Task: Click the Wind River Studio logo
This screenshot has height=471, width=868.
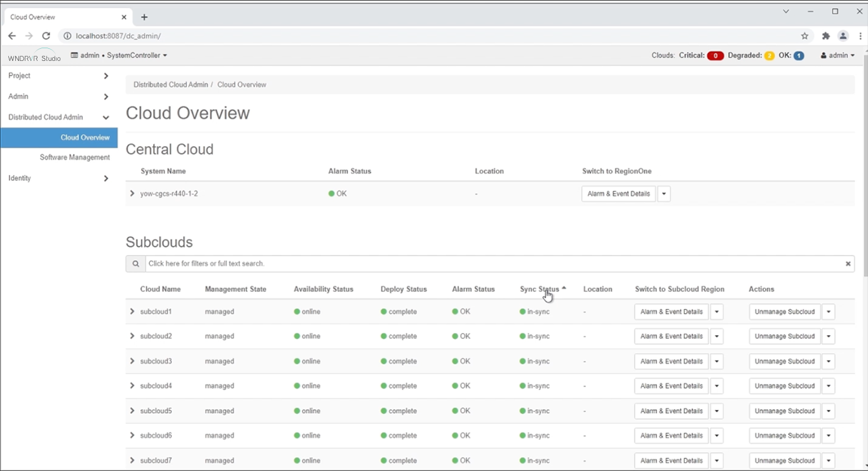Action: point(34,56)
